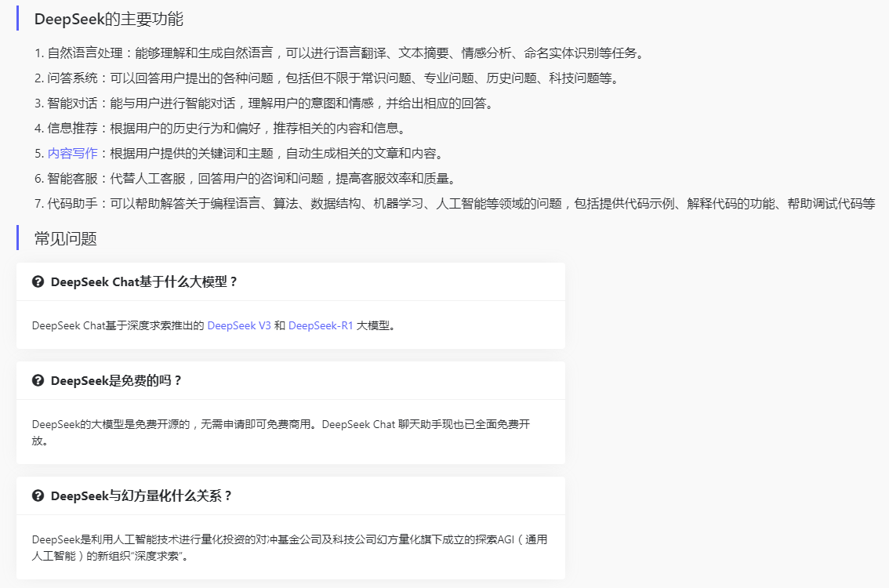Select the FAQ title DeepSeek Chat基于什么大模型？
Viewport: 889px width, 588px height.
click(x=144, y=281)
